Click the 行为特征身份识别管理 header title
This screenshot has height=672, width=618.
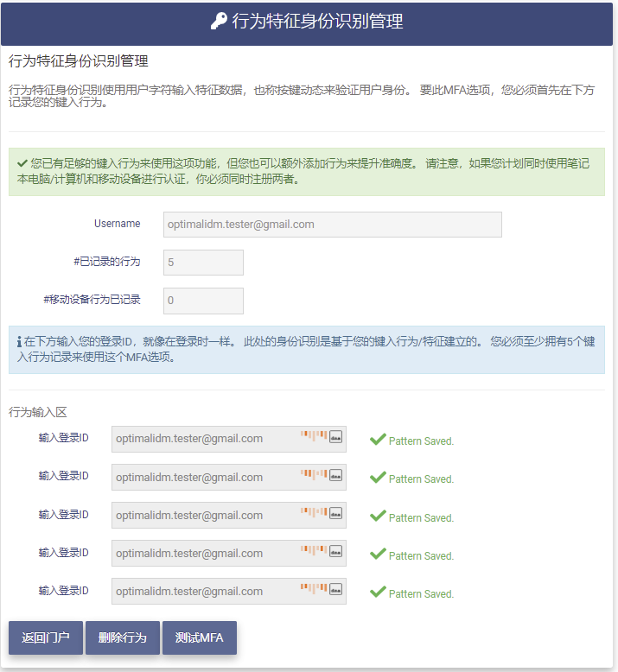(317, 22)
